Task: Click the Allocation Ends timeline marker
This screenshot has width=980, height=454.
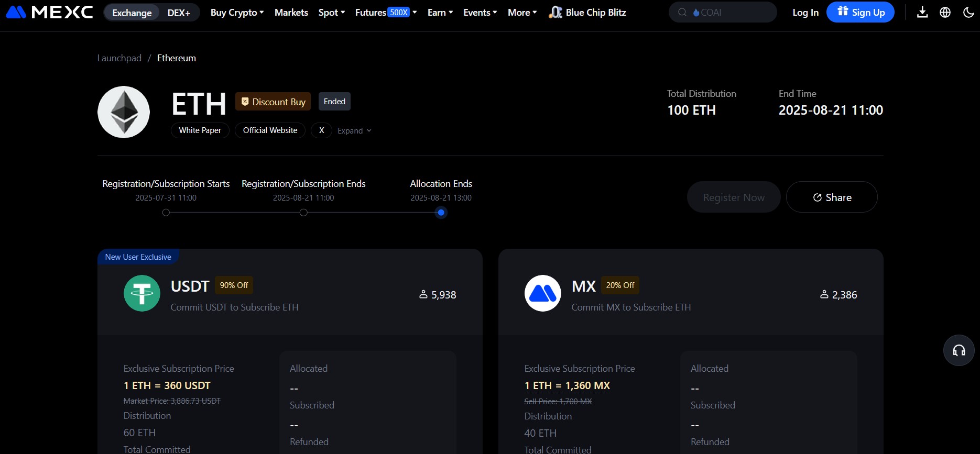Action: (x=441, y=213)
